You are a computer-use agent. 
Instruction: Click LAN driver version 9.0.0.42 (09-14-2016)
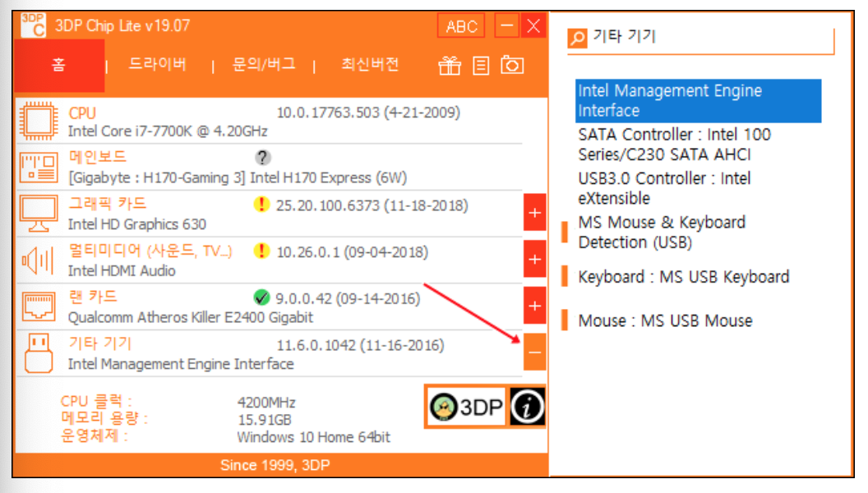(348, 299)
